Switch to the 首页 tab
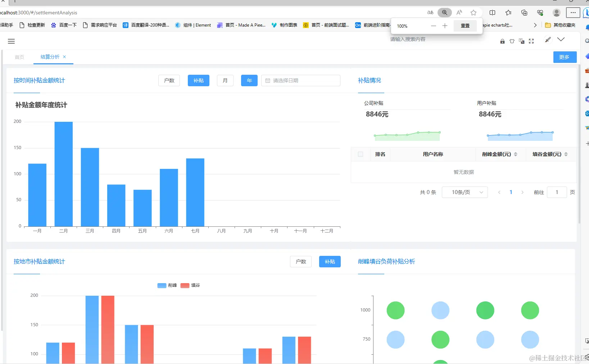The width and height of the screenshot is (589, 364). coord(19,57)
